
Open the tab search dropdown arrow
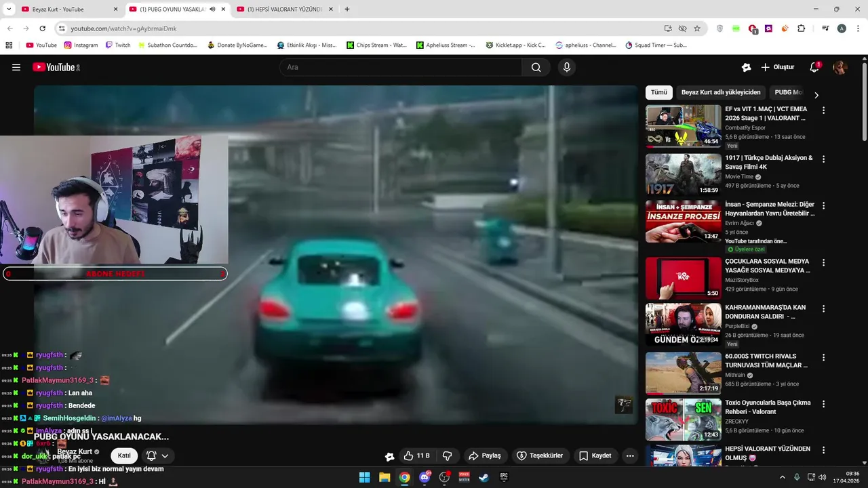[9, 9]
